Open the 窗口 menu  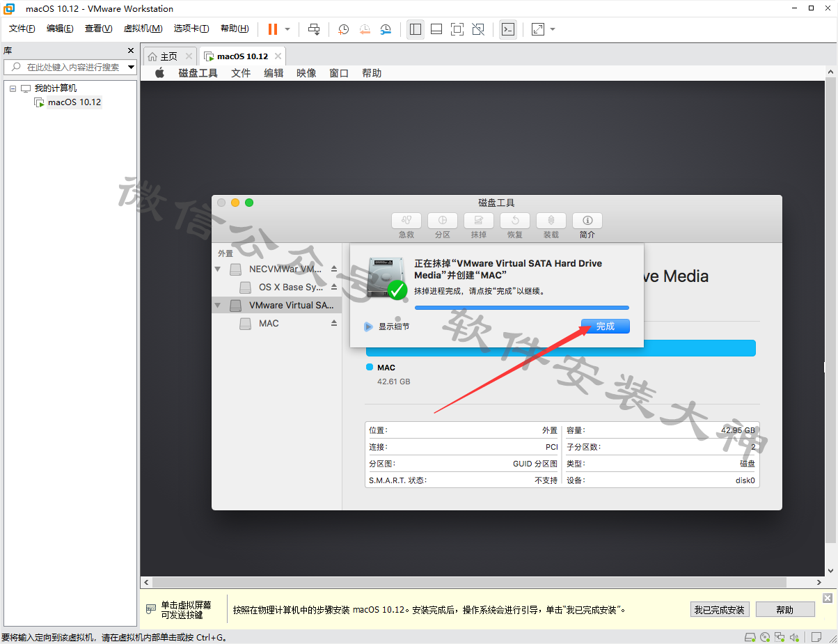(x=339, y=73)
